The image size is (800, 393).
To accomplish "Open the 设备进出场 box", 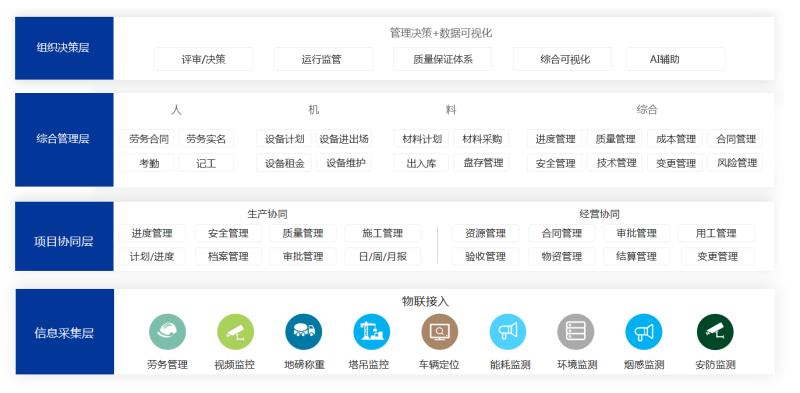I will point(344,138).
